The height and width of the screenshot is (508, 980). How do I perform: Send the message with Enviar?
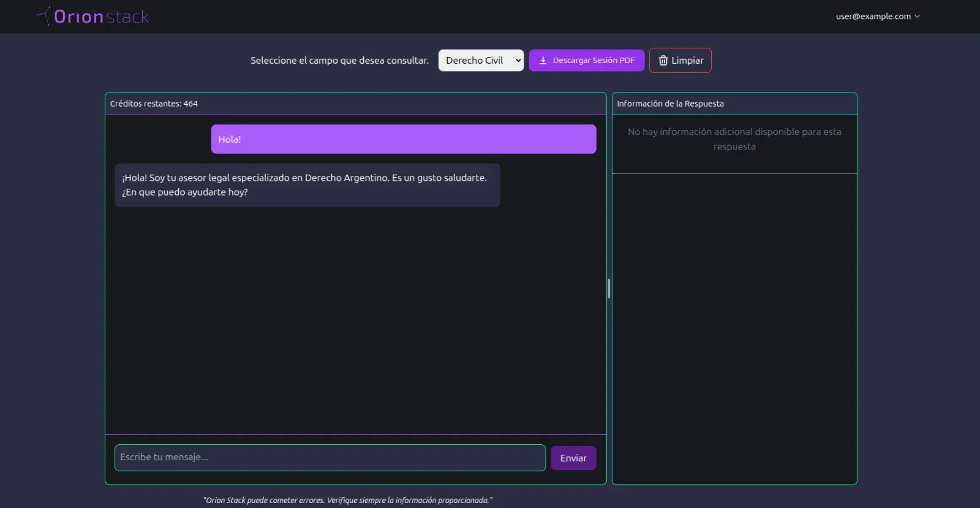click(573, 458)
